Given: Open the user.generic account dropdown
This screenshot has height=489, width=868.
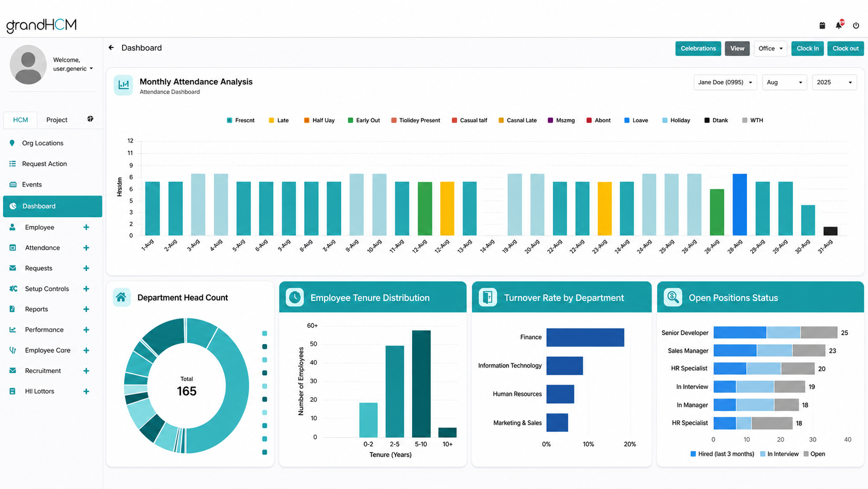Looking at the screenshot, I should [x=73, y=69].
